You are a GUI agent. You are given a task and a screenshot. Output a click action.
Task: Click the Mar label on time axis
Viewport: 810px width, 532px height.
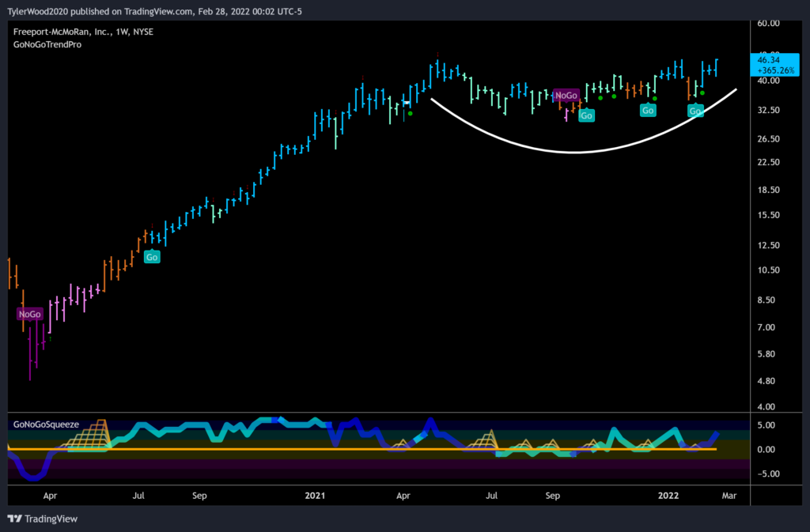click(x=729, y=496)
